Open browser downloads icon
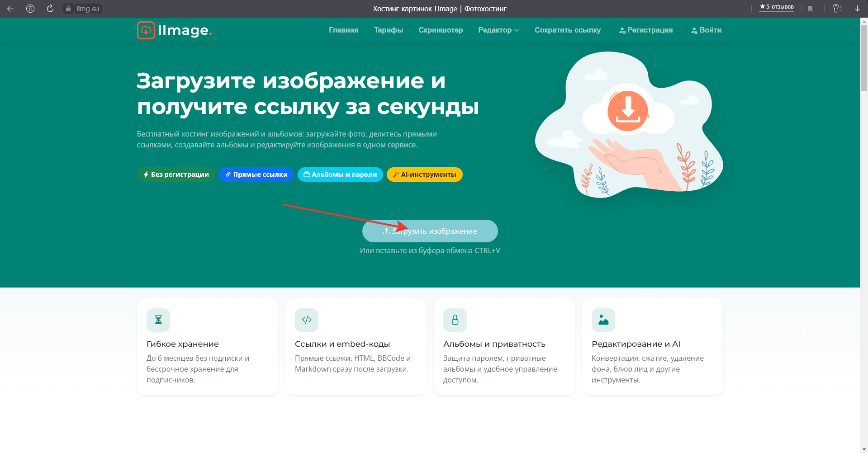 pos(857,9)
